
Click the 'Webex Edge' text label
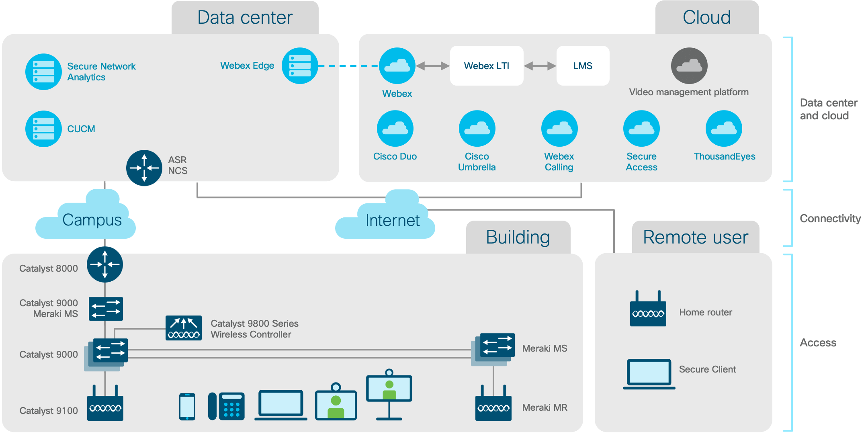[247, 66]
